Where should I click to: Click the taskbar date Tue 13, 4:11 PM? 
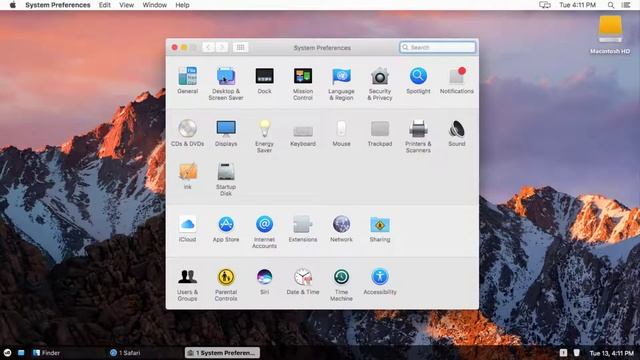click(611, 353)
